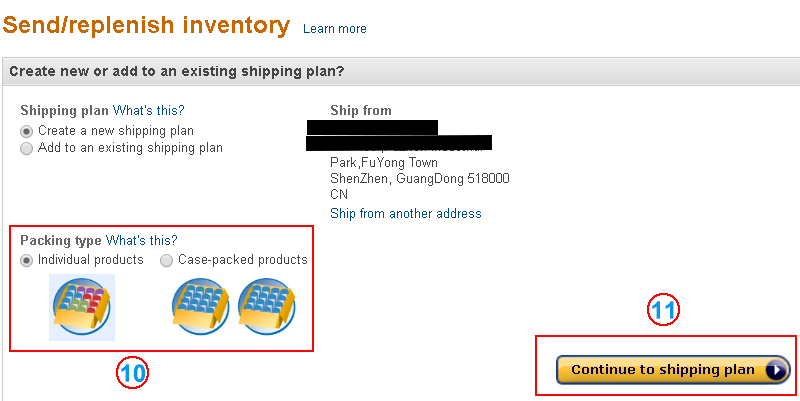
Task: Choose the Case-packed products radio option
Action: coord(167,260)
